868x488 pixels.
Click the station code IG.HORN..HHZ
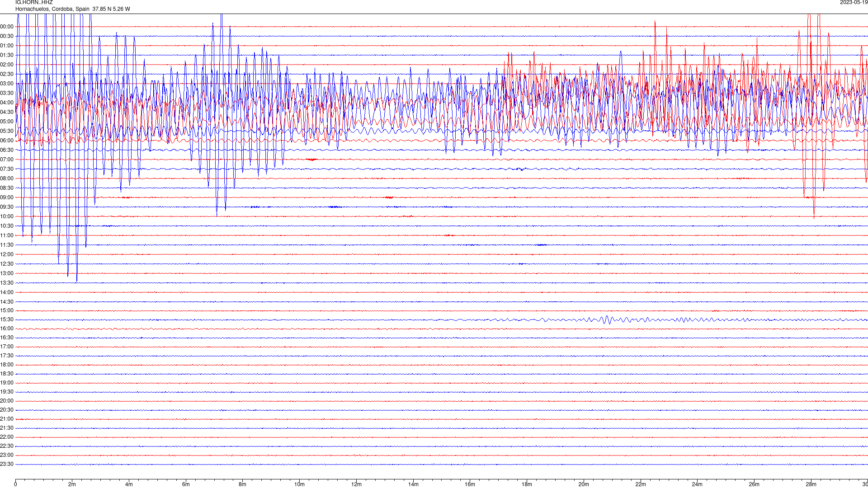(x=34, y=3)
